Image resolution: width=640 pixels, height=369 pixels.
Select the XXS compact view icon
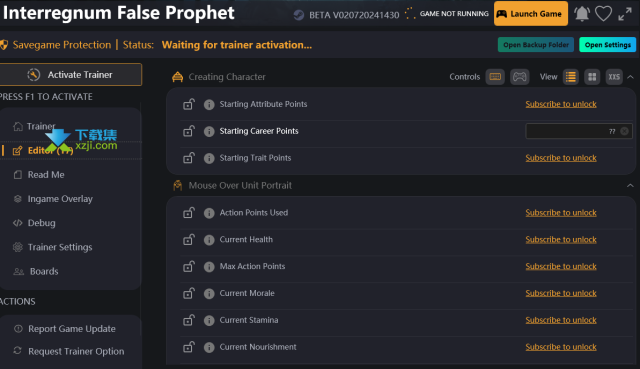[614, 77]
